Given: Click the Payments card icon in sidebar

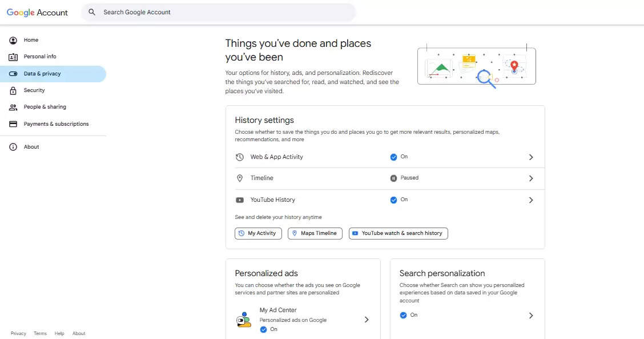Looking at the screenshot, I should coord(13,124).
